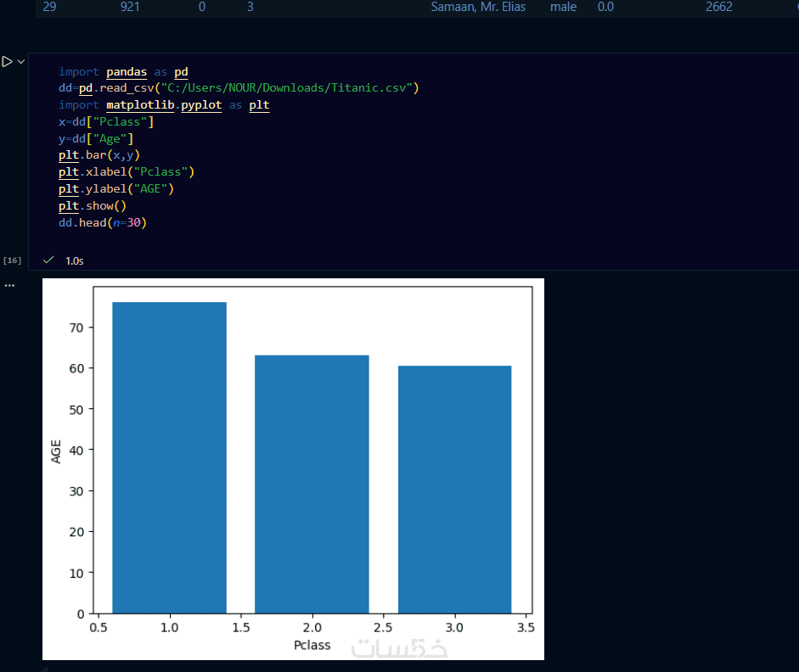Expand the run options chevron

pyautogui.click(x=21, y=62)
